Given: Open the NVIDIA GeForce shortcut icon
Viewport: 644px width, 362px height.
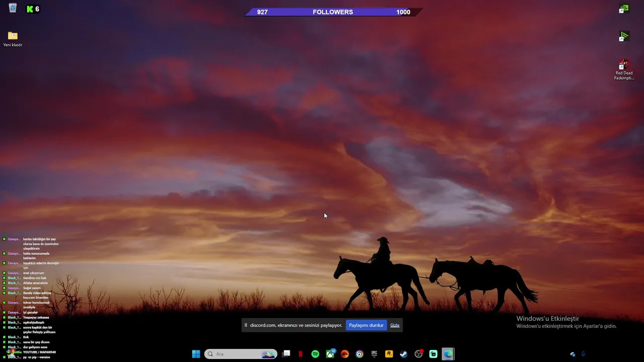Looking at the screenshot, I should (x=624, y=9).
